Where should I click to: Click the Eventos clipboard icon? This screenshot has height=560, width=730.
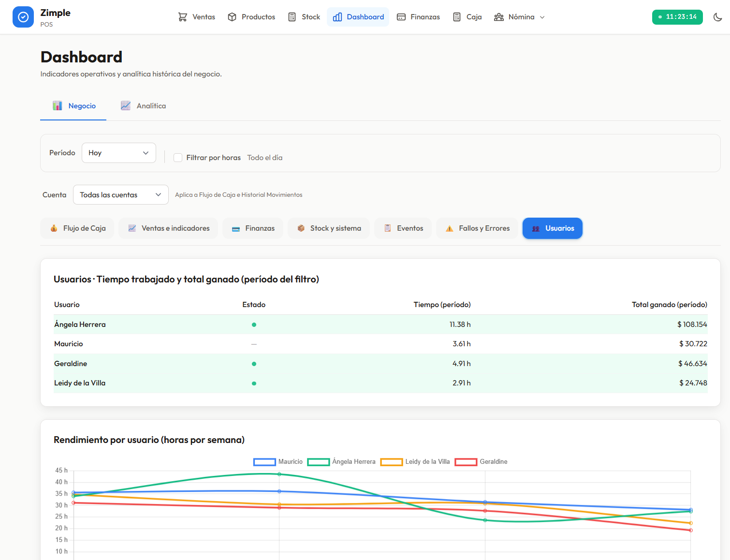click(388, 228)
